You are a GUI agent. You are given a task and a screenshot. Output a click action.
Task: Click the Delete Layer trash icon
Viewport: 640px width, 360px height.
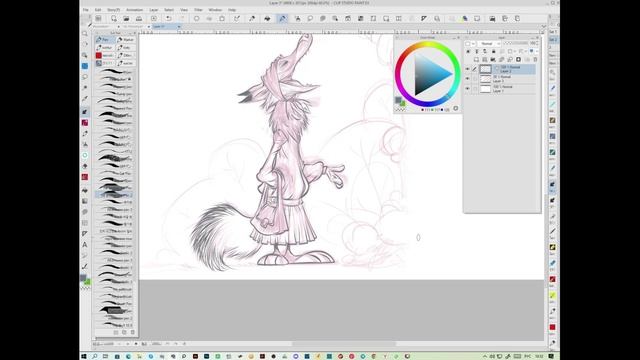click(x=535, y=60)
